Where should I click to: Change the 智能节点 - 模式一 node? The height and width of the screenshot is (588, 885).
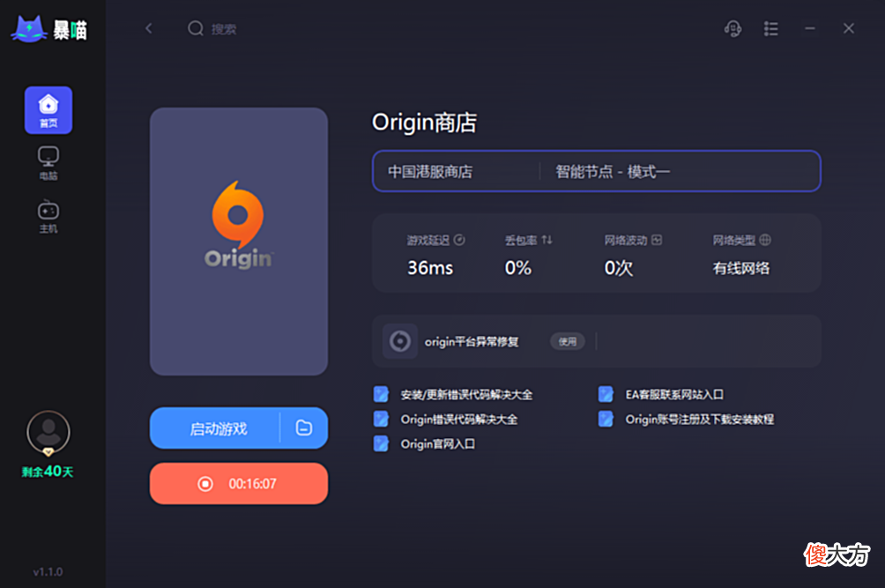[613, 172]
